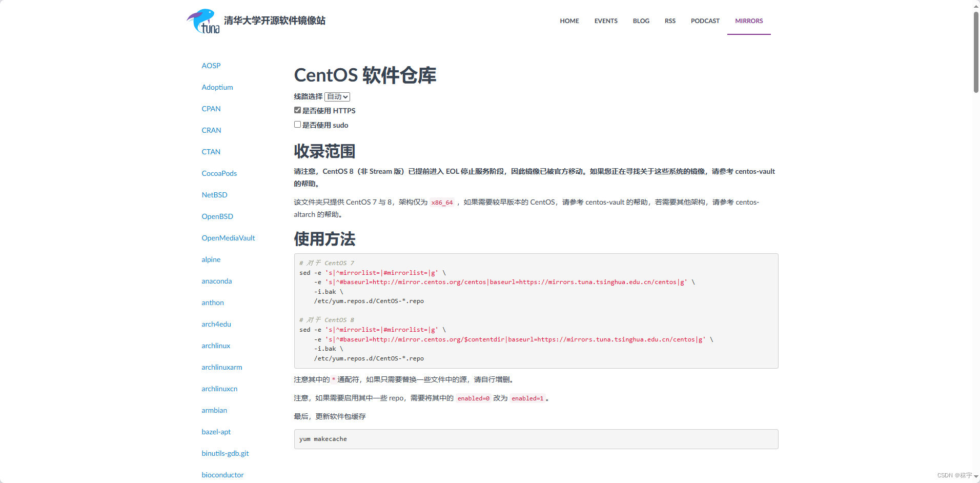Open the OpenBSD sidebar link
This screenshot has width=980, height=483.
point(217,216)
